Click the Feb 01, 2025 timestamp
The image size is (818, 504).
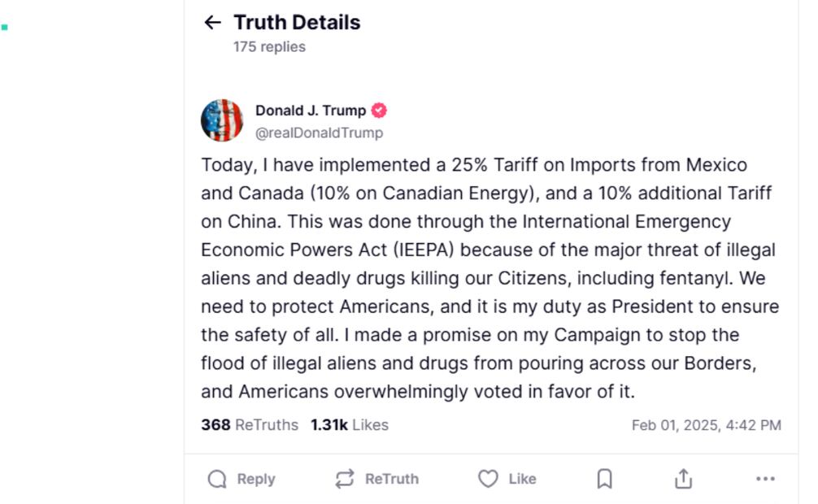[706, 424]
